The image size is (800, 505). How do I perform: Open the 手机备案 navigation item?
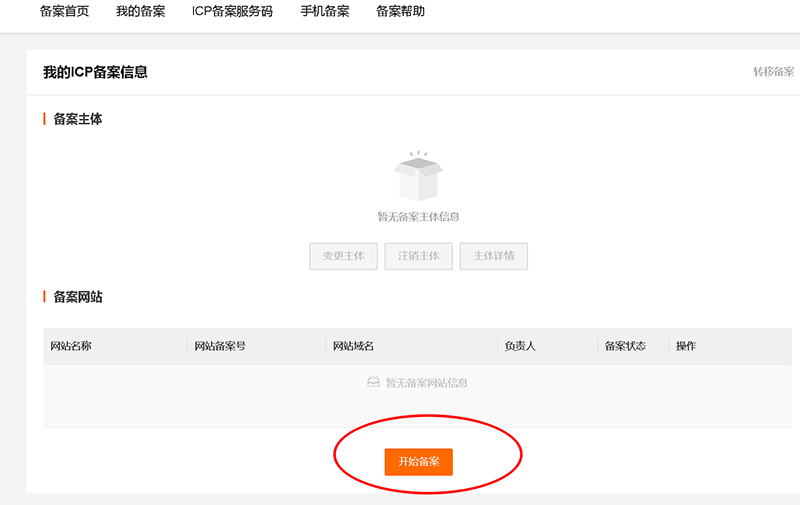[x=325, y=12]
